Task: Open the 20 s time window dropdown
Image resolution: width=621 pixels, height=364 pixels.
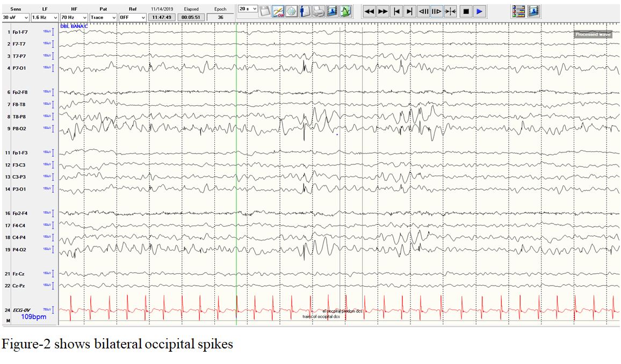Action: click(x=248, y=9)
